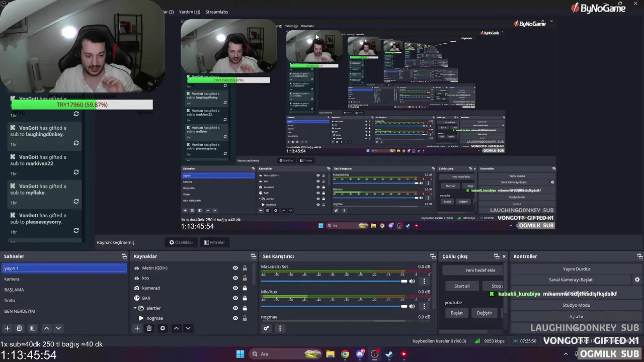This screenshot has width=644, height=362.
Task: Move scene up in Sahneler list
Action: coord(46,328)
